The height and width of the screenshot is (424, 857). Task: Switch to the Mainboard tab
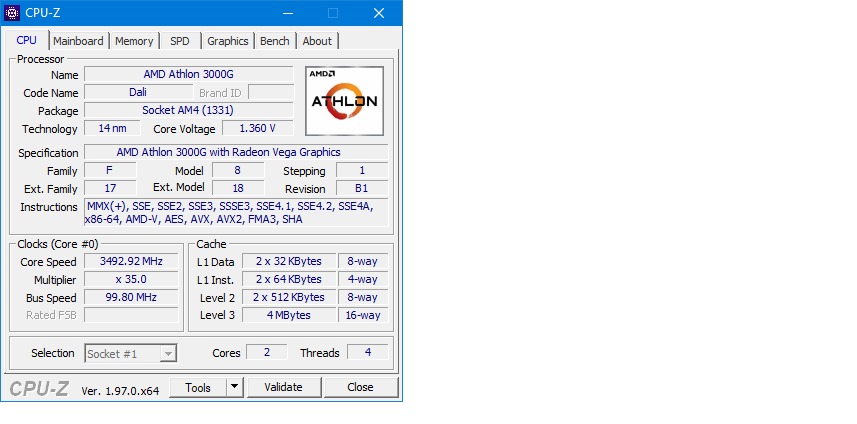[78, 41]
